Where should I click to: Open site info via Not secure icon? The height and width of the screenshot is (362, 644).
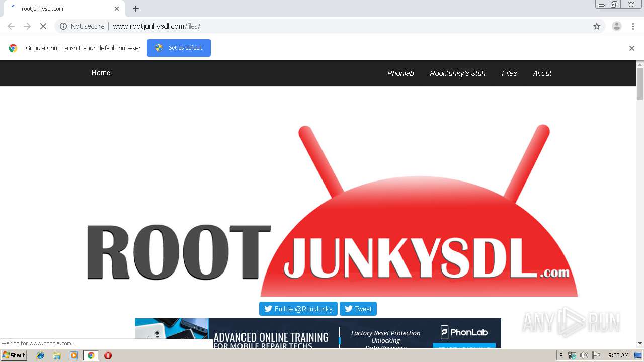[63, 26]
